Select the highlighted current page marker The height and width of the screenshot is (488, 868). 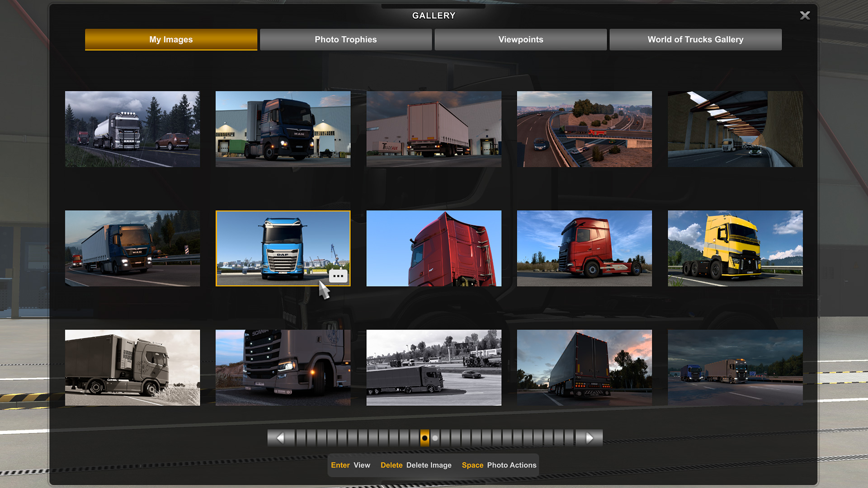[425, 438]
